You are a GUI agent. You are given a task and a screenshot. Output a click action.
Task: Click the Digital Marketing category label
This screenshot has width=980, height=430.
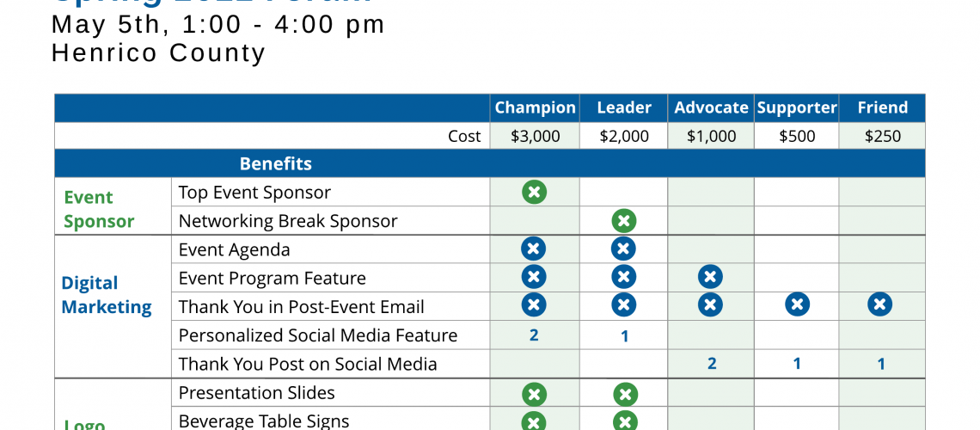click(x=106, y=295)
